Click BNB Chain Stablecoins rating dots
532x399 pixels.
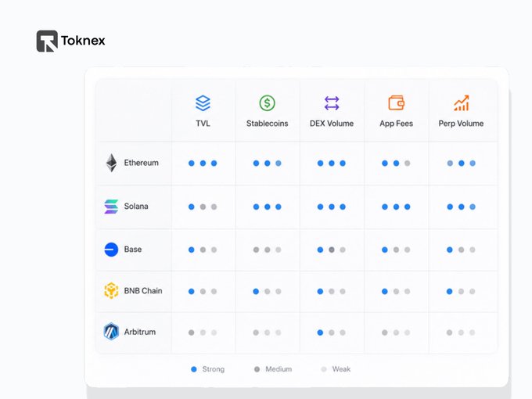(268, 292)
